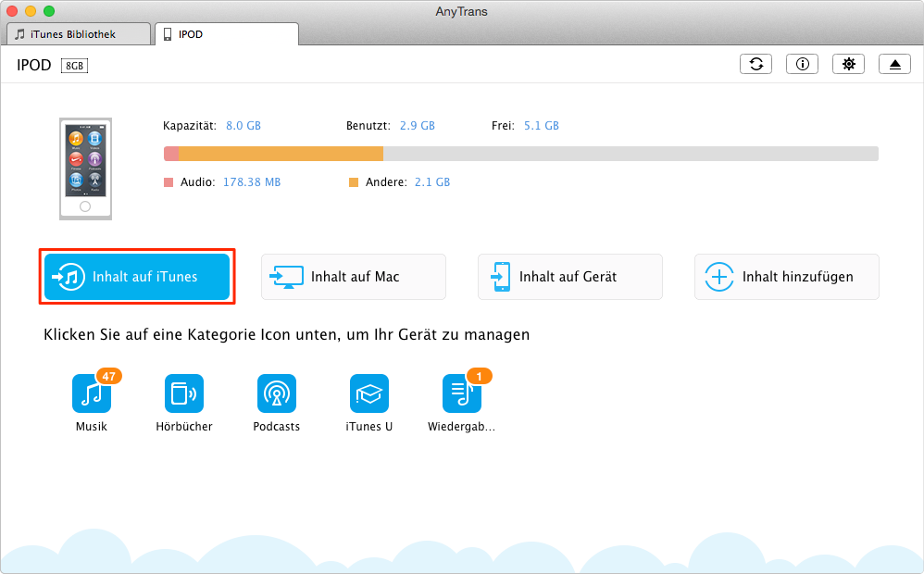924x574 pixels.
Task: Click the iPod nano device image
Action: point(85,168)
